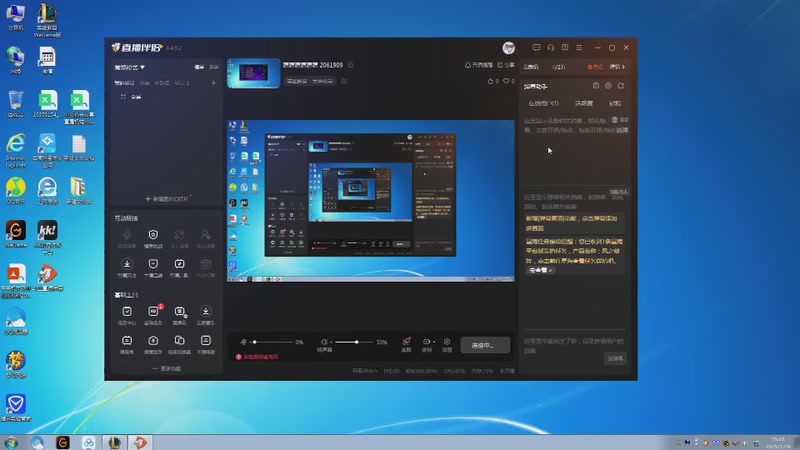
Task: Click the view link under the yellow notice
Action: [x=540, y=270]
